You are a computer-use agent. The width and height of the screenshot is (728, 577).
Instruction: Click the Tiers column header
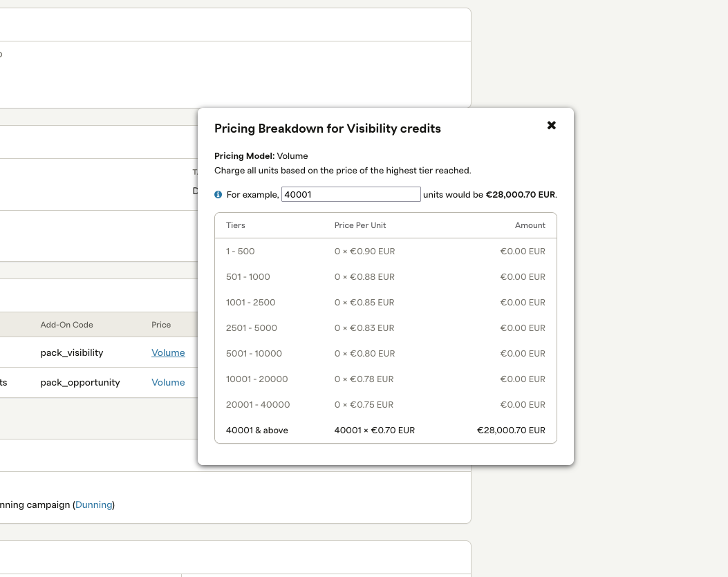click(x=235, y=225)
